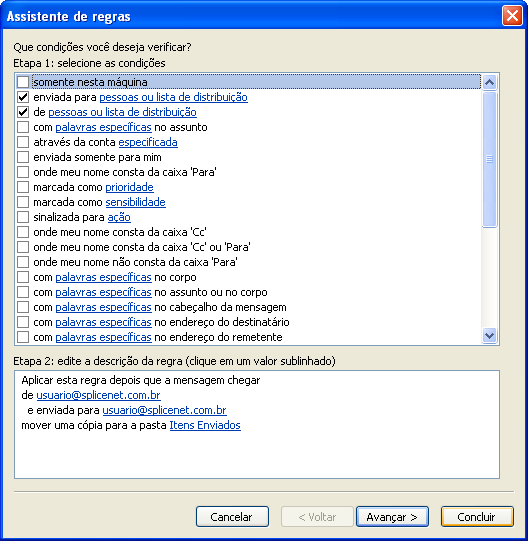Image resolution: width=528 pixels, height=541 pixels.
Task: Edit the 'de usuario@splicenet.com.br' sender value
Action: coord(98,395)
